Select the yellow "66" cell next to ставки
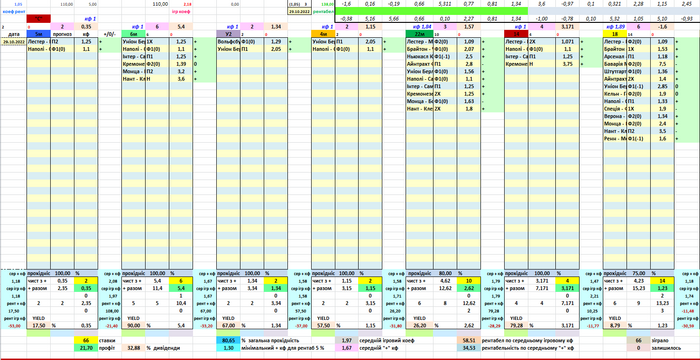 click(86, 340)
